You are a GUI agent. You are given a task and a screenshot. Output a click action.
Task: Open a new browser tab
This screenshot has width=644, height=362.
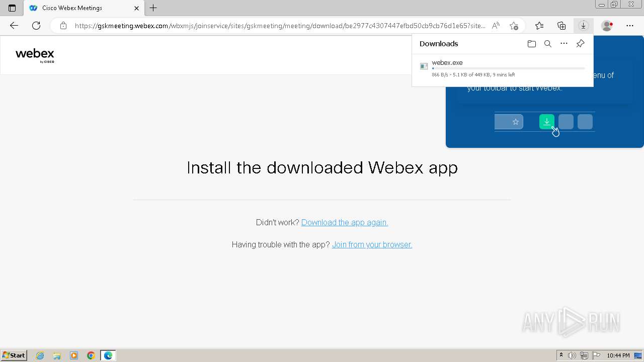click(x=153, y=8)
